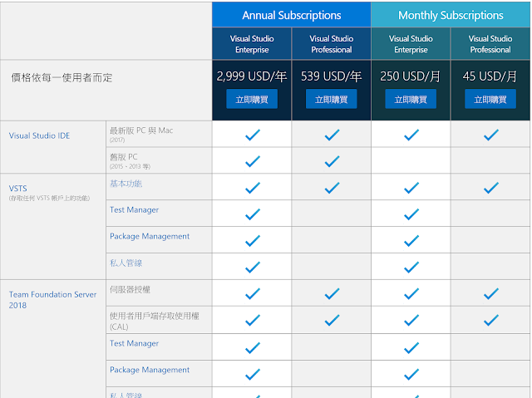Open the Team Foundation Server 2018 link
Viewport: 532px width, 398px height.
52,300
